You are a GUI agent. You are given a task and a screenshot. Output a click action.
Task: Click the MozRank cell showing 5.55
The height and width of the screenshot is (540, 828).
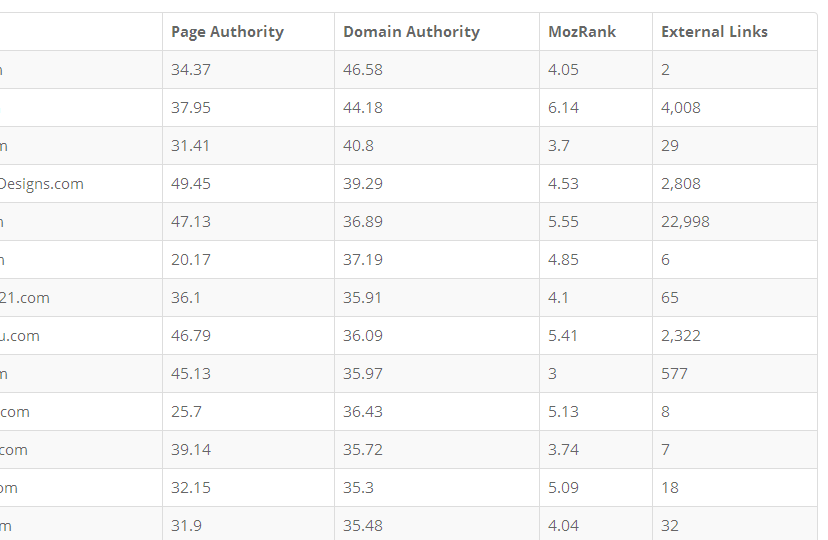coord(563,222)
